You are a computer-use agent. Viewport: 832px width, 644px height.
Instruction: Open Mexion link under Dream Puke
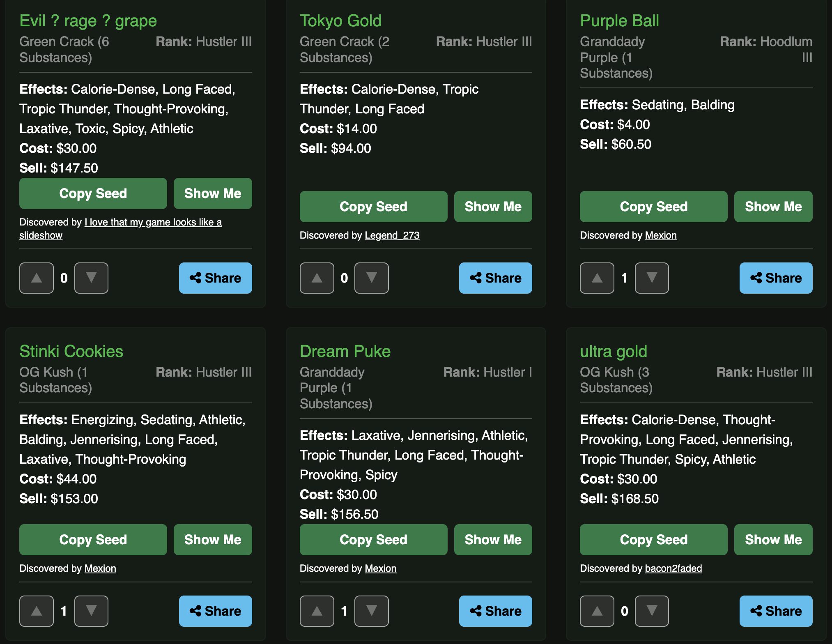pos(380,568)
